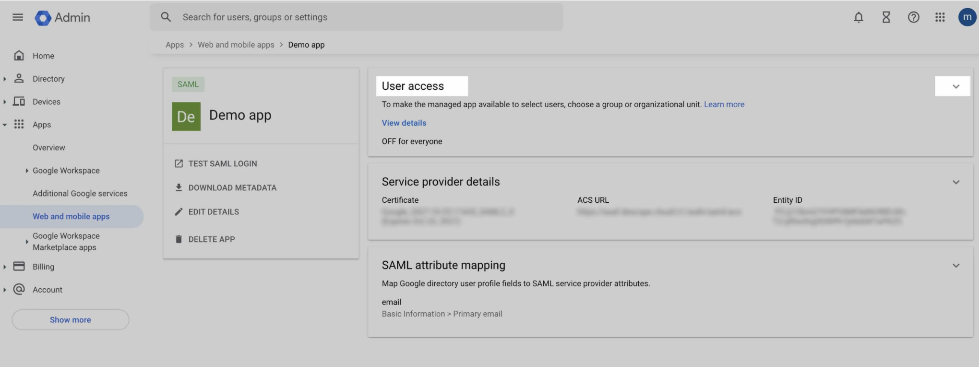Click the Account at-sign icon
Screen dimensions: 980x367
(x=19, y=289)
